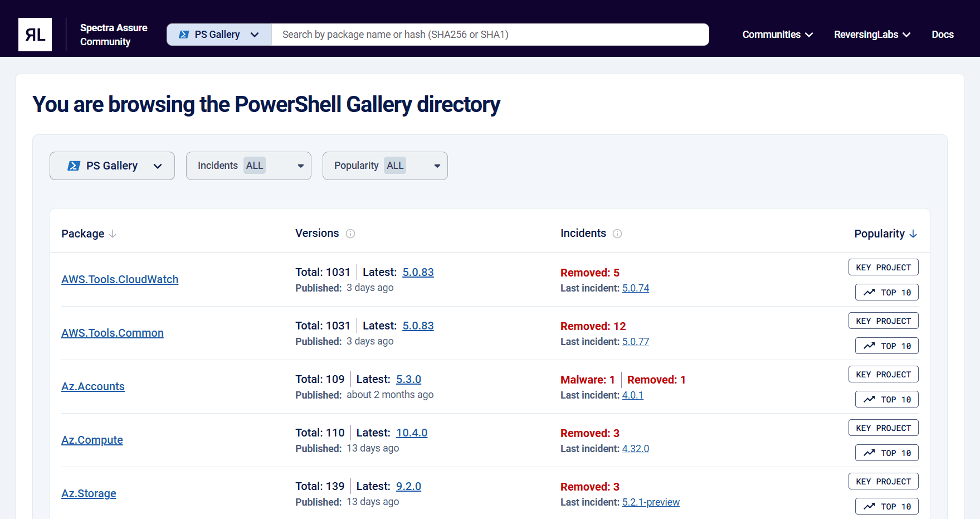Click the trend-line icon on AWS.Tools.CloudWatch TOP 10 badge

[x=869, y=292]
